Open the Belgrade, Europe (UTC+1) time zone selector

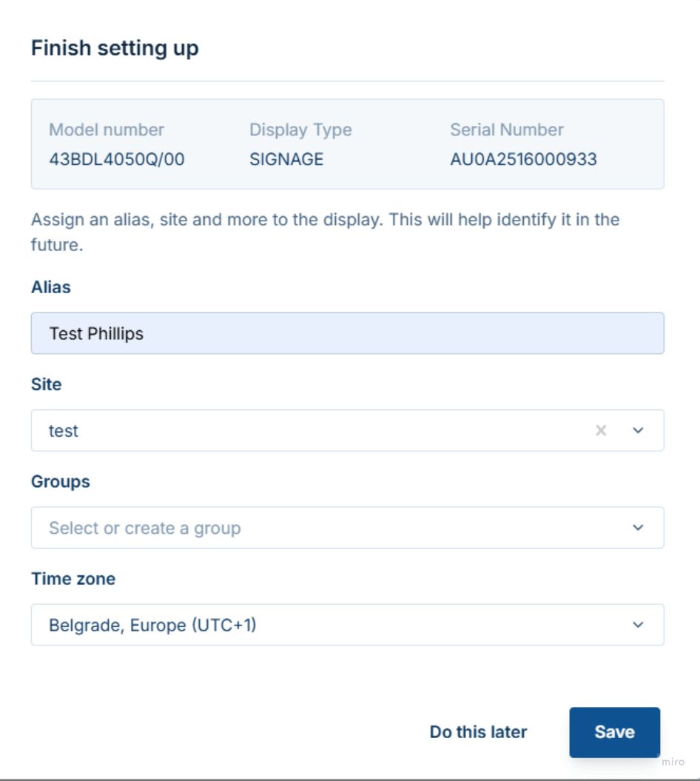click(x=348, y=625)
